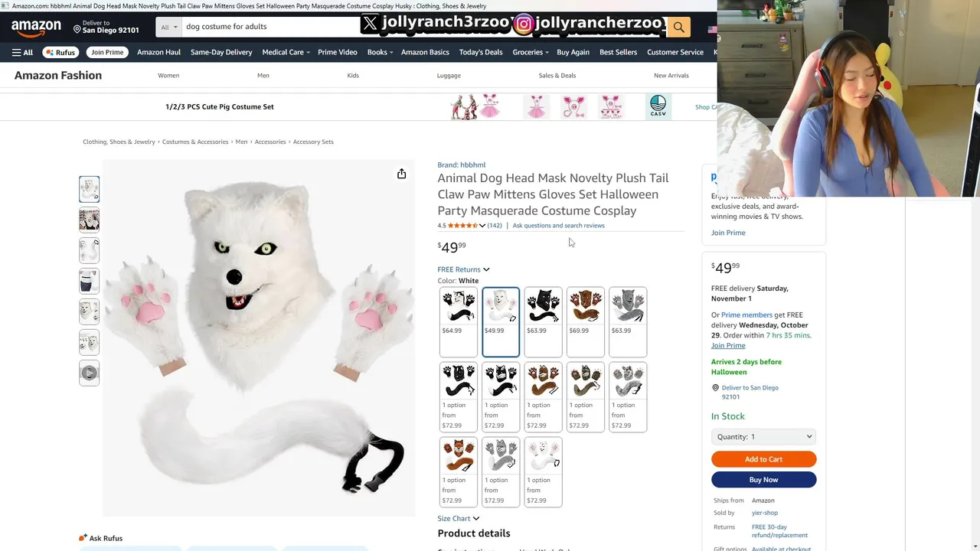Open the All search category dropdown
Image resolution: width=980 pixels, height=551 pixels.
(x=168, y=27)
